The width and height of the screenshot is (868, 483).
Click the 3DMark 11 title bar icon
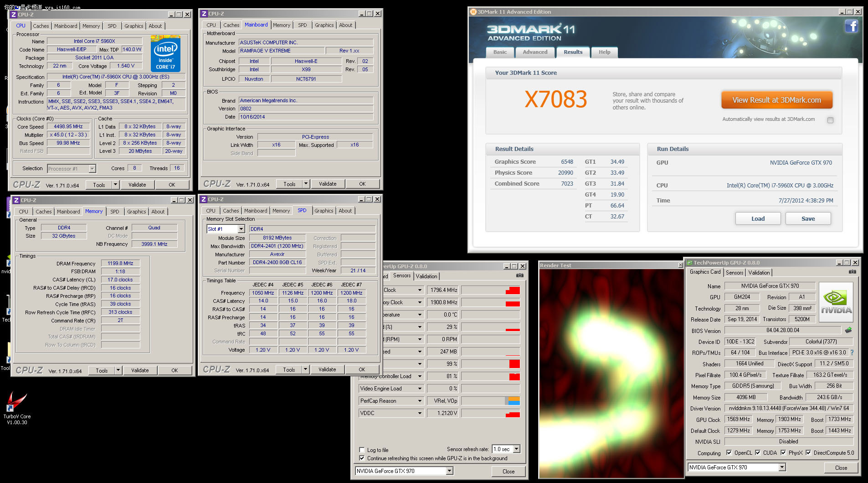(473, 12)
